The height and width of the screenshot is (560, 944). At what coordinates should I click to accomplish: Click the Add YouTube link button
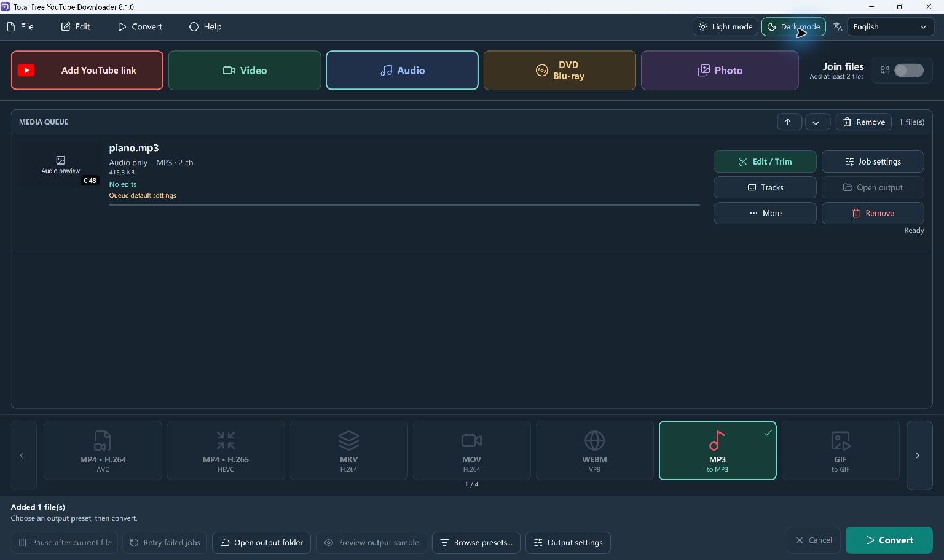[87, 70]
